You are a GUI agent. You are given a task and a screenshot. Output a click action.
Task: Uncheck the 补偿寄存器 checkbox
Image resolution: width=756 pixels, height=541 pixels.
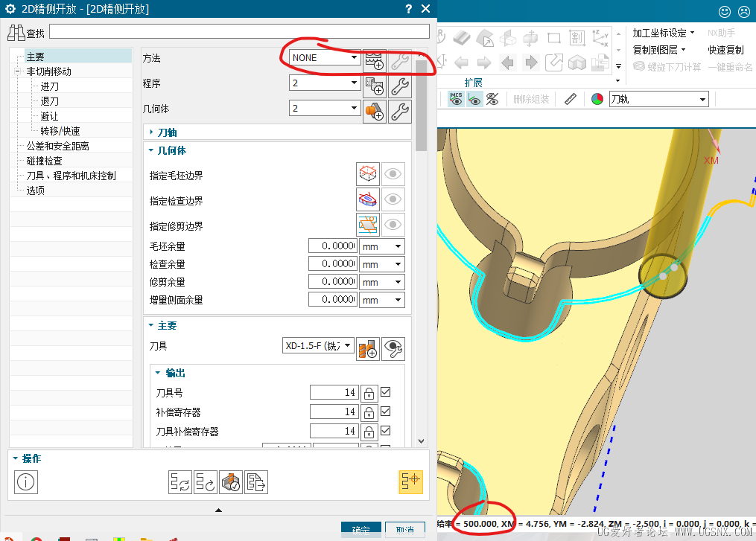pos(386,411)
